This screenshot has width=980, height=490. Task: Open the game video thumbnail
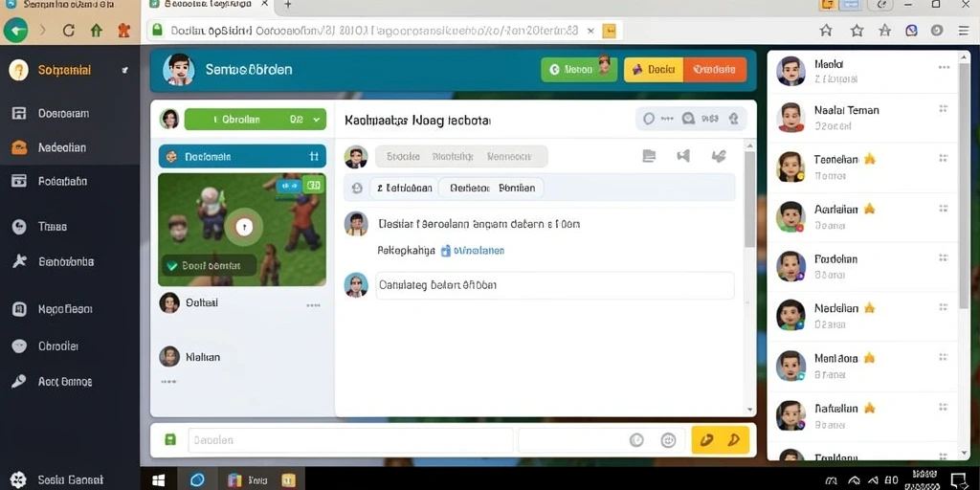242,230
